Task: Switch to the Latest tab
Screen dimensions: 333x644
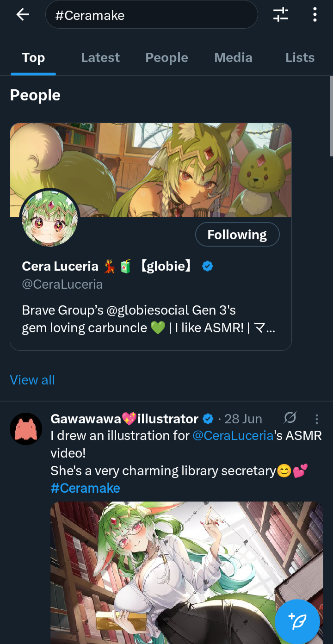Action: pos(100,57)
